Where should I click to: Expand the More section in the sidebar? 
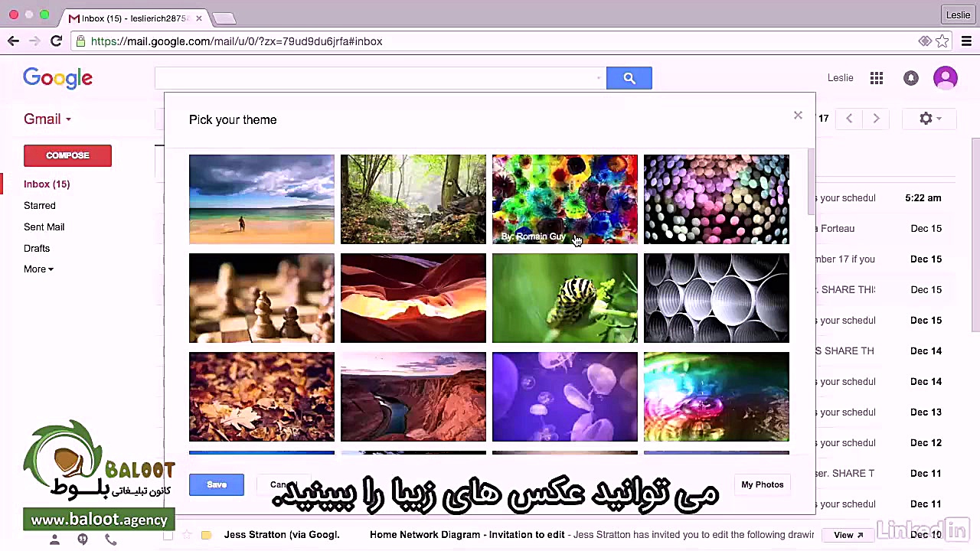coord(38,269)
